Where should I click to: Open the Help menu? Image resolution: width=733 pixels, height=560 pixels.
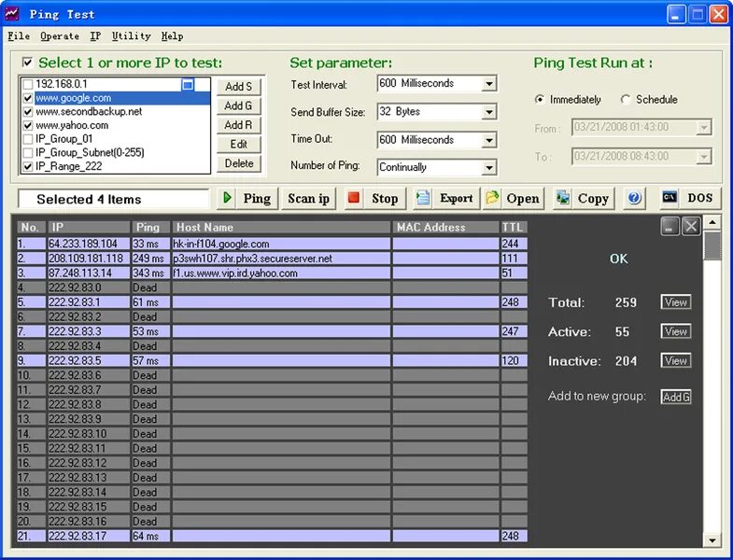[172, 36]
